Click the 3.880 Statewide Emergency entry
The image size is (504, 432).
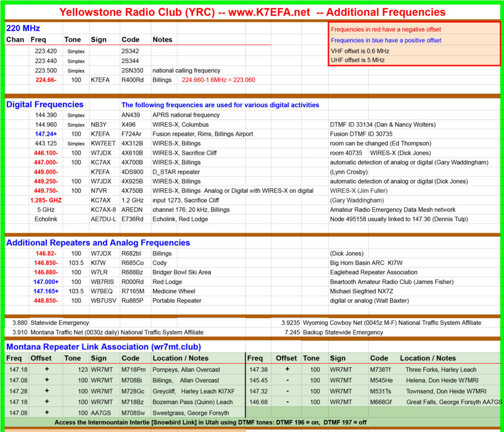(51, 323)
